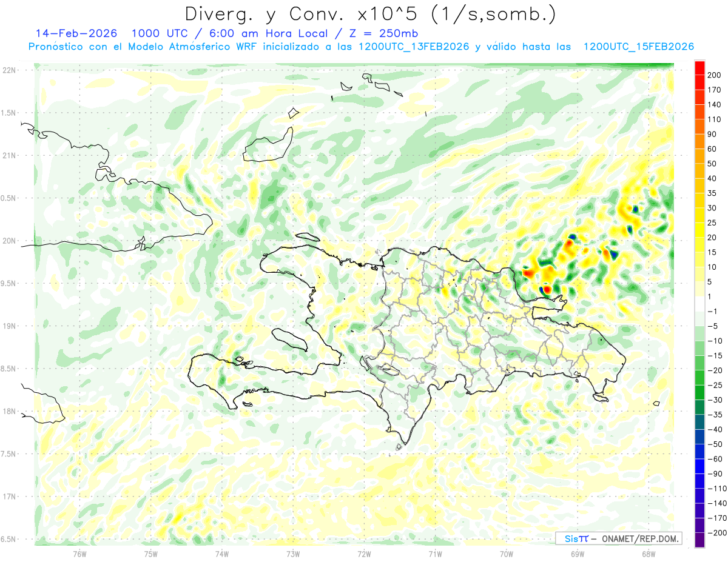Click the '-60' value on the color scale
Screen dimensions: 728x562
point(713,459)
